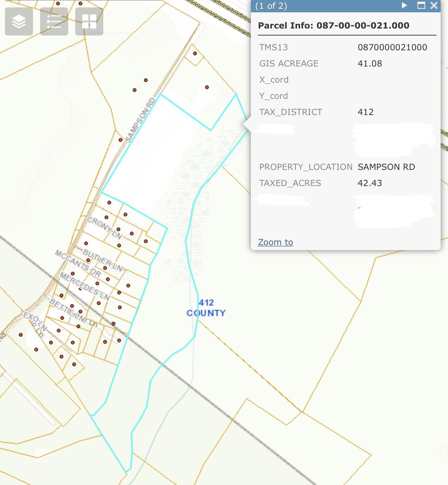
Task: Click the SAMPSON RD road label
Action: [x=140, y=120]
